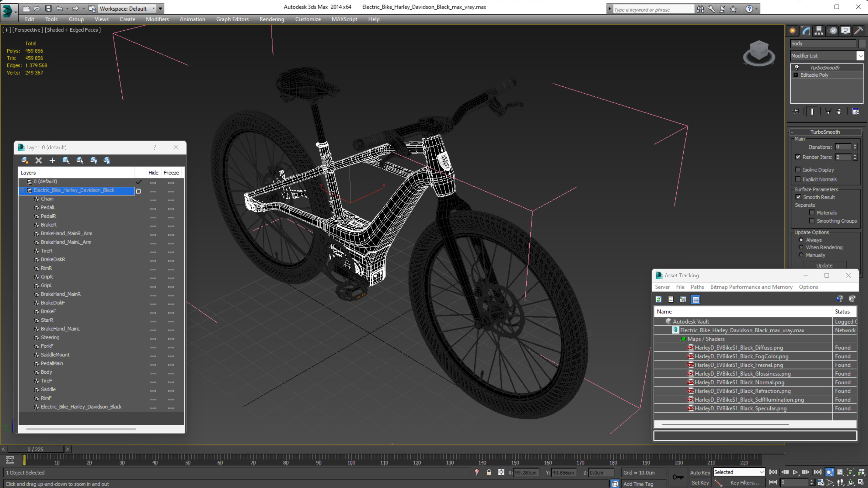Enable Separate by Materials checkbox
The height and width of the screenshot is (488, 868).
(812, 212)
